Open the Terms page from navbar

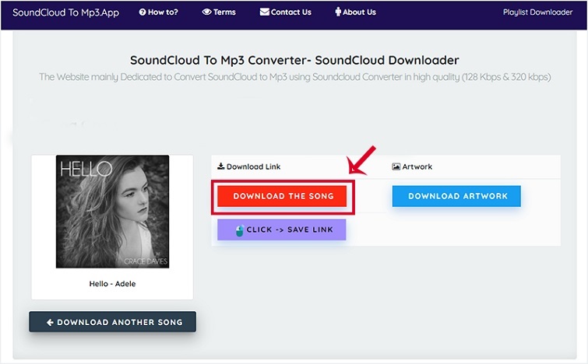pos(224,12)
